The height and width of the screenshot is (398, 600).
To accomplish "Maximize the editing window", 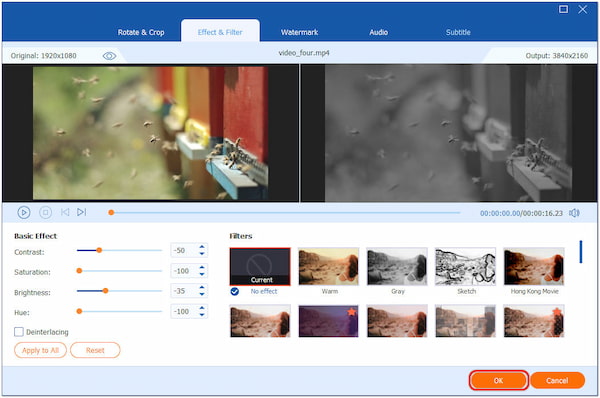I will (x=563, y=9).
